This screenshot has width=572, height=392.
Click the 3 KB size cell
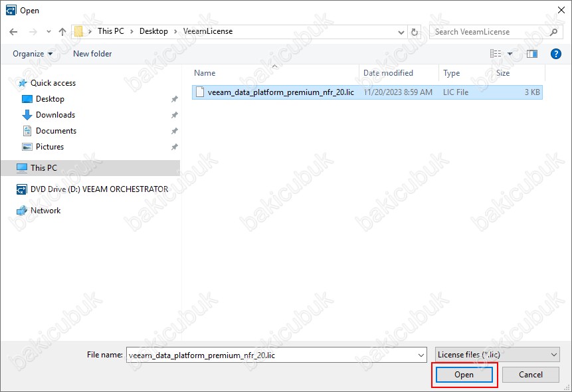(x=532, y=92)
